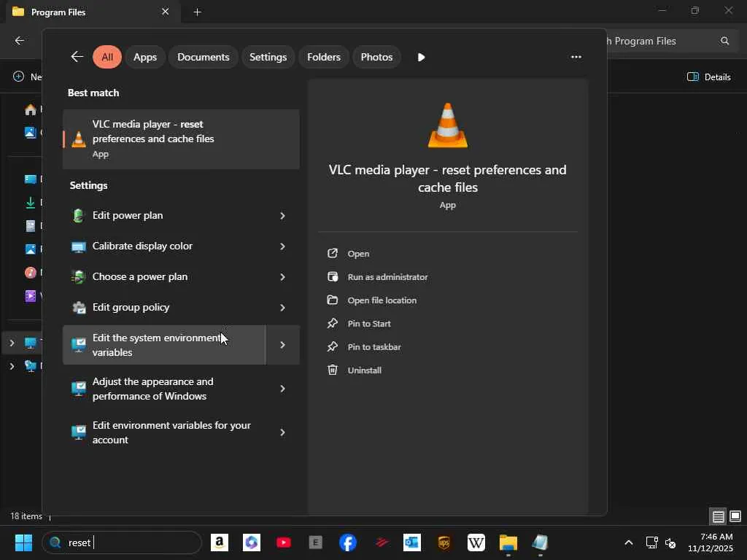Open the clock and date flyout
This screenshot has width=747, height=560.
[711, 542]
